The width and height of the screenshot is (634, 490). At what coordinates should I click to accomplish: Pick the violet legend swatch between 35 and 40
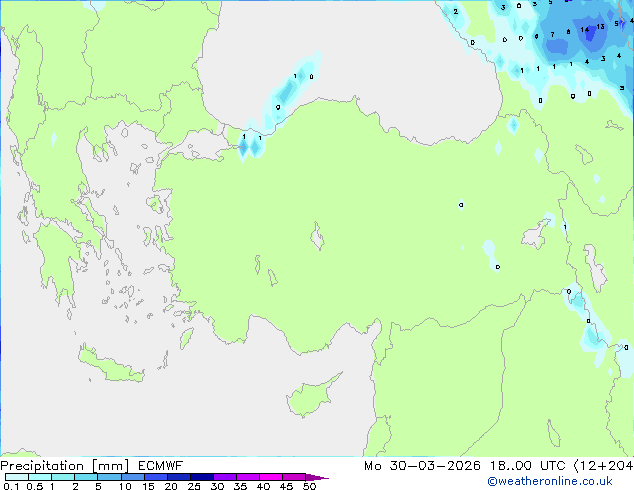(247, 477)
